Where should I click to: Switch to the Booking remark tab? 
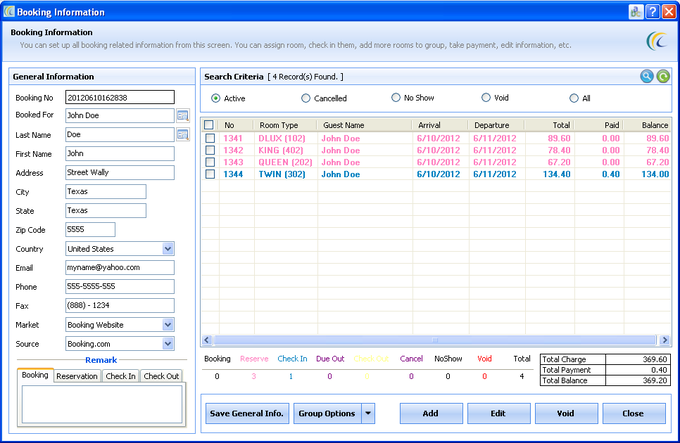pyautogui.click(x=35, y=375)
